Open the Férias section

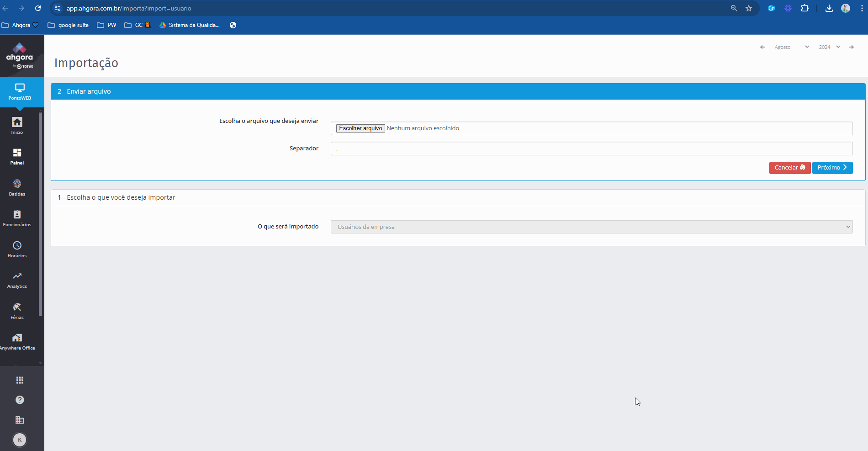[17, 311]
